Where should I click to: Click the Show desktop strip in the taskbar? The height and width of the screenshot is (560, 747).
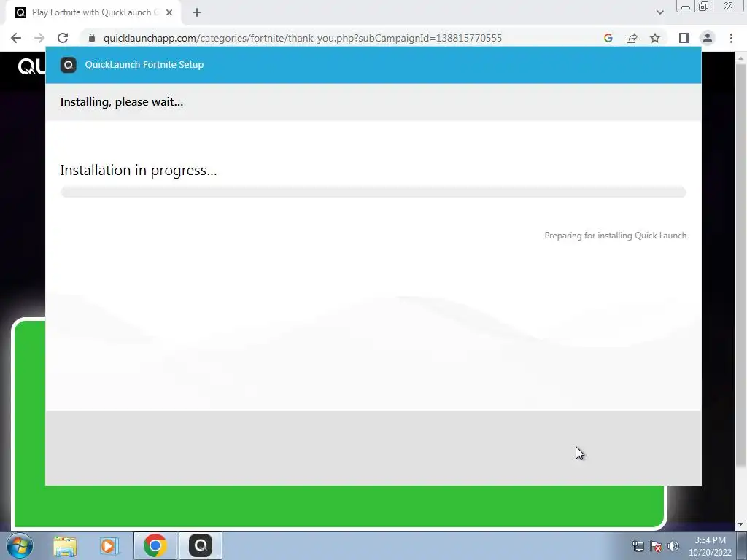[x=743, y=545]
